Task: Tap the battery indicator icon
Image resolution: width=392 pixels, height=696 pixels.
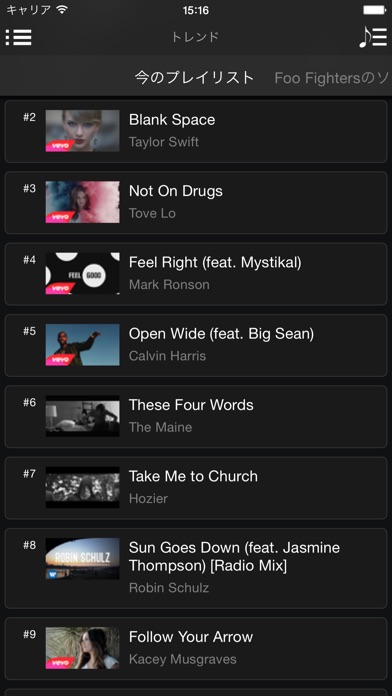Action: point(374,10)
